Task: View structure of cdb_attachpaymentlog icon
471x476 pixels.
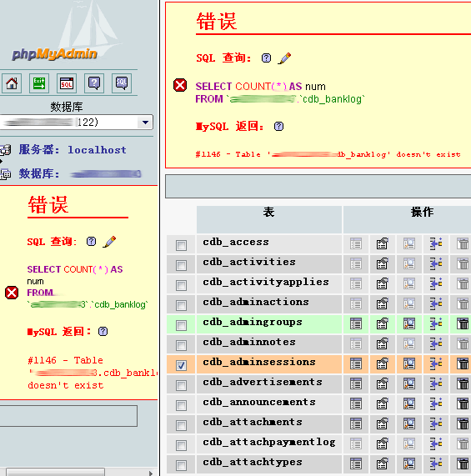Action: [x=383, y=443]
